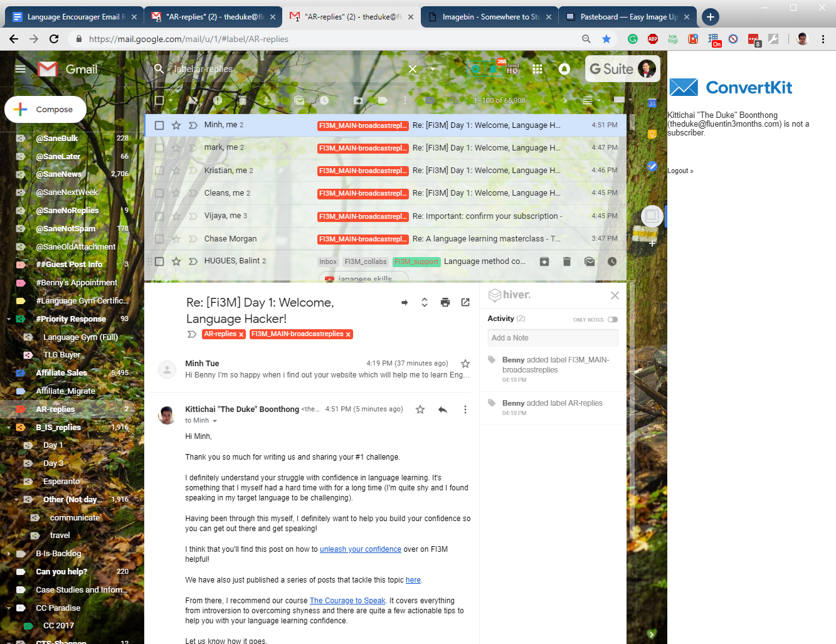Clear the Gmail search box
This screenshot has height=644, width=836.
pos(413,69)
